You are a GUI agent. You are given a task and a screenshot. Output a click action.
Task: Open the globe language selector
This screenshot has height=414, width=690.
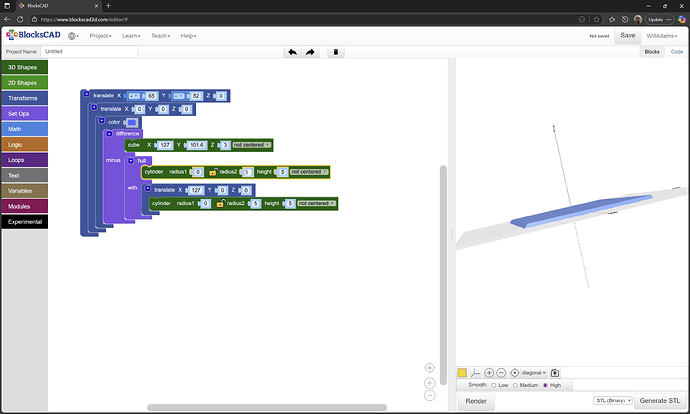click(x=73, y=36)
